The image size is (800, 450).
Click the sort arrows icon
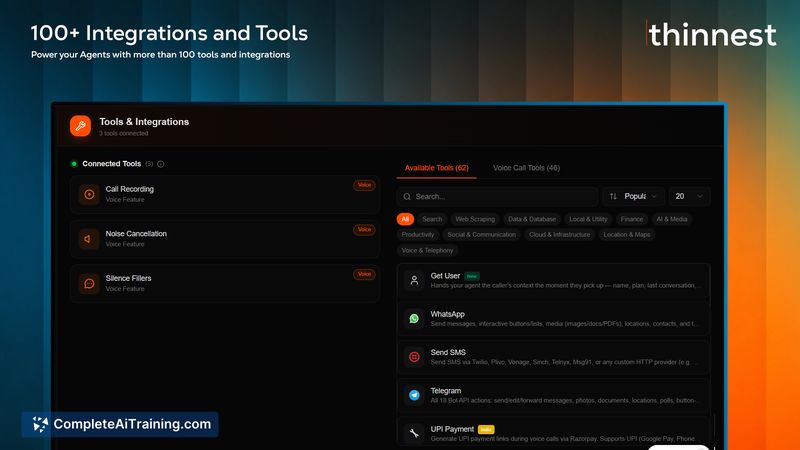pyautogui.click(x=613, y=196)
